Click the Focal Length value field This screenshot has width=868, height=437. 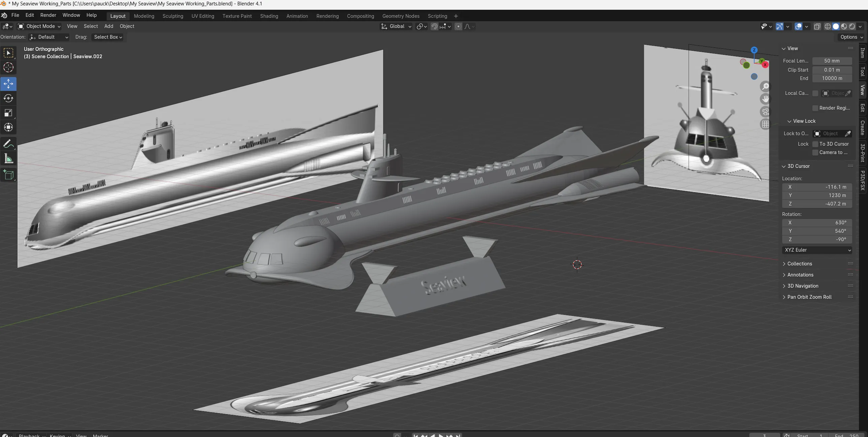(x=832, y=61)
